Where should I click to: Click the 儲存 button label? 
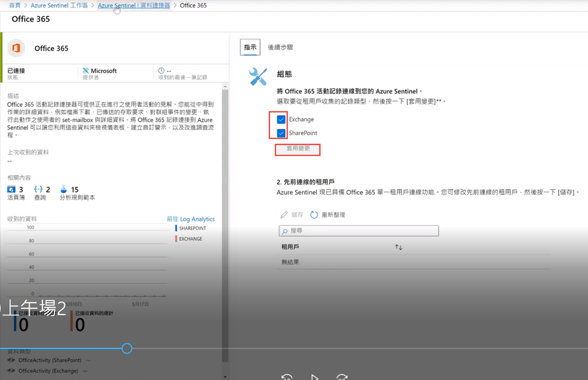tap(297, 215)
